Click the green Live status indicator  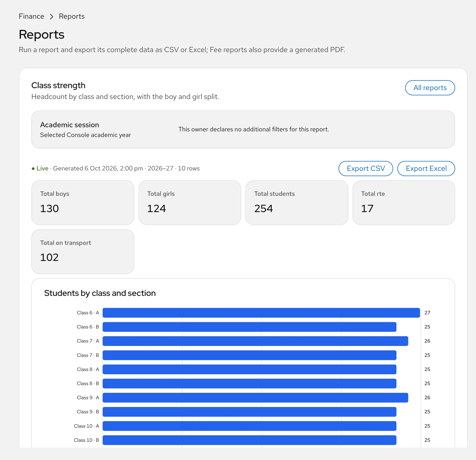[40, 168]
